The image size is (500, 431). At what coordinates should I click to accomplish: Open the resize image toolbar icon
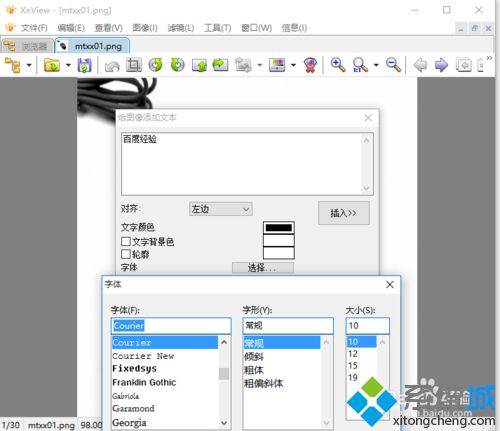[243, 65]
